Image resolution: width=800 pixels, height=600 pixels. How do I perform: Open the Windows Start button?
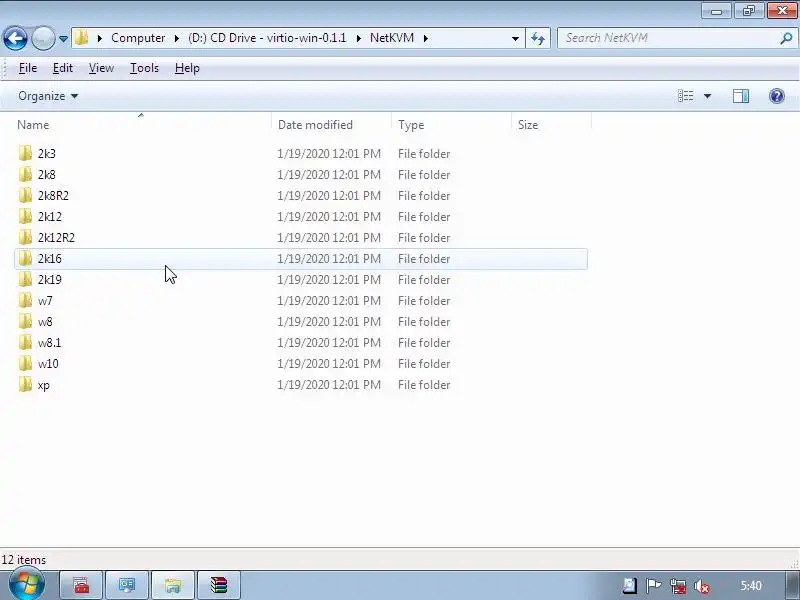[x=27, y=585]
